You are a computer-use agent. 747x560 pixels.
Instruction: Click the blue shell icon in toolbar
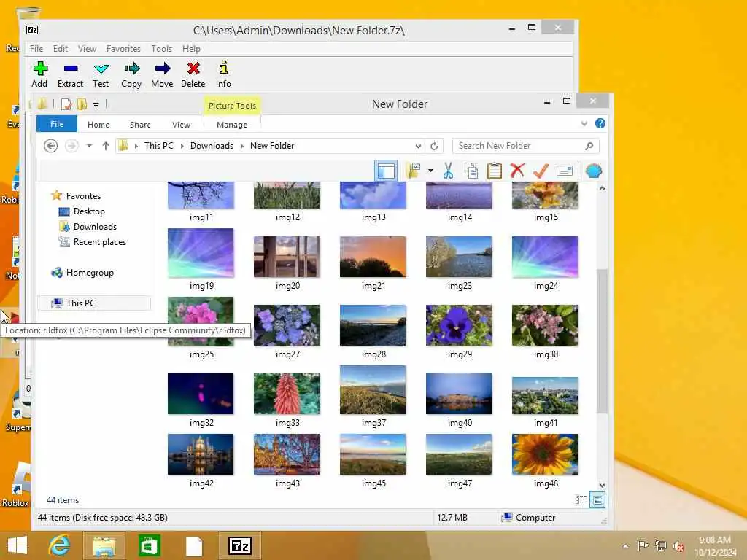point(594,171)
